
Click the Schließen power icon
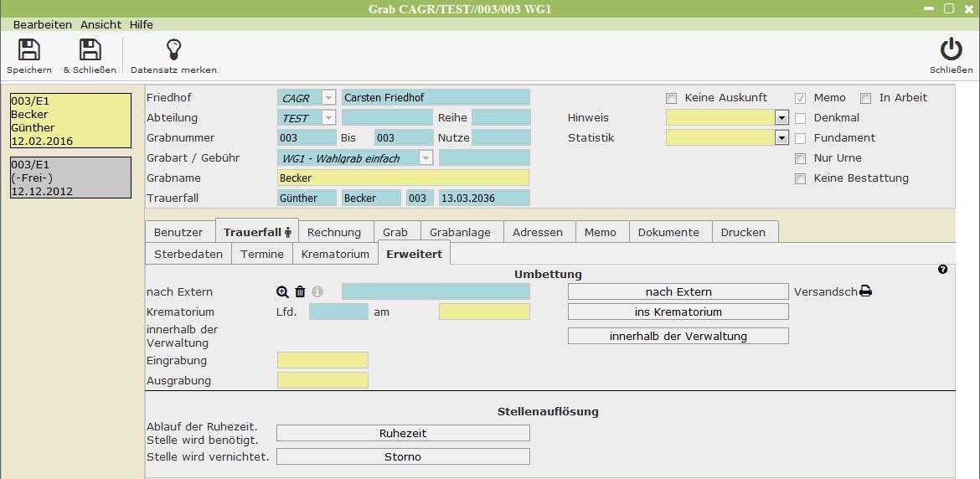tap(951, 50)
